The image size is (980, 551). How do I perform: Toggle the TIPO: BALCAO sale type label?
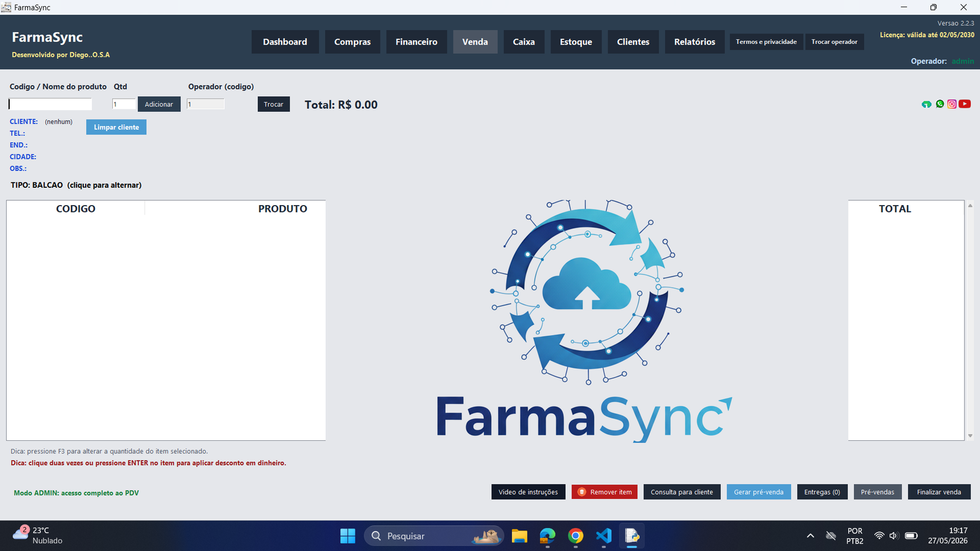[x=76, y=185]
